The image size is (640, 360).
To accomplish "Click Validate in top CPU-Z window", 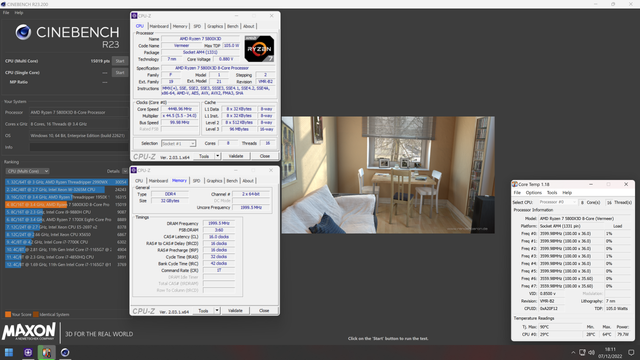I will click(236, 156).
